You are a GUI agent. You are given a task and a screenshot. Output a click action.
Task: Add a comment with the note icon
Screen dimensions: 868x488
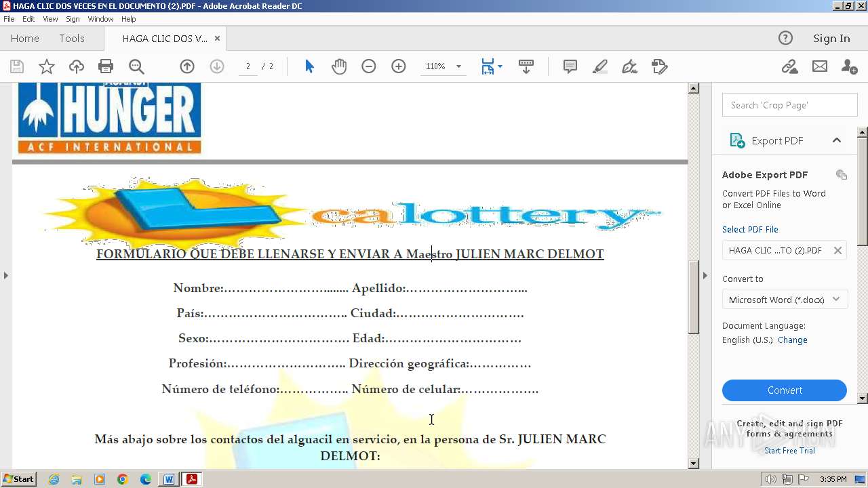pyautogui.click(x=570, y=66)
